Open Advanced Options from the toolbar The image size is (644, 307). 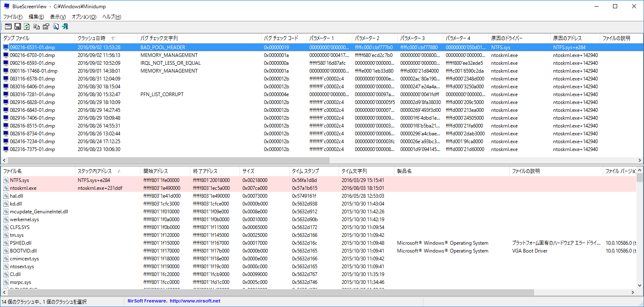click(7, 26)
